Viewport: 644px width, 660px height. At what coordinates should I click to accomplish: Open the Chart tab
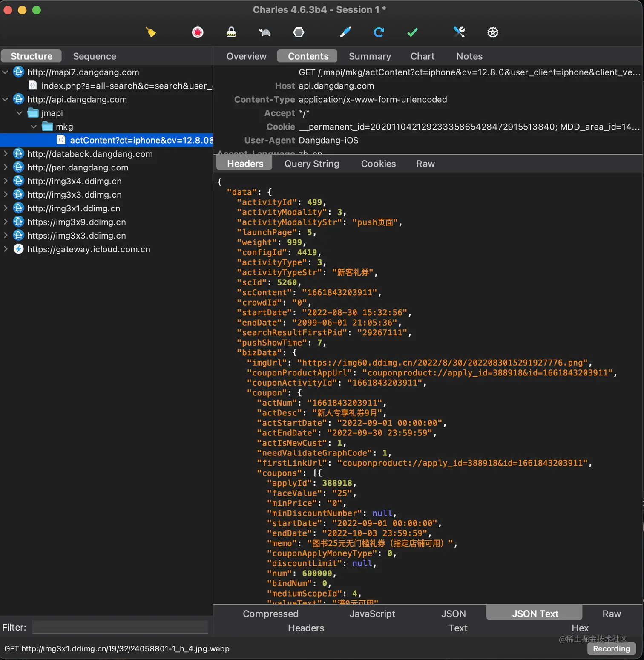click(x=423, y=56)
